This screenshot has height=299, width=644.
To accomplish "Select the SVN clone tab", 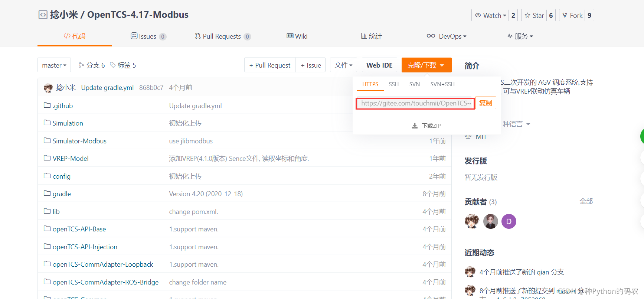I will [x=415, y=84].
